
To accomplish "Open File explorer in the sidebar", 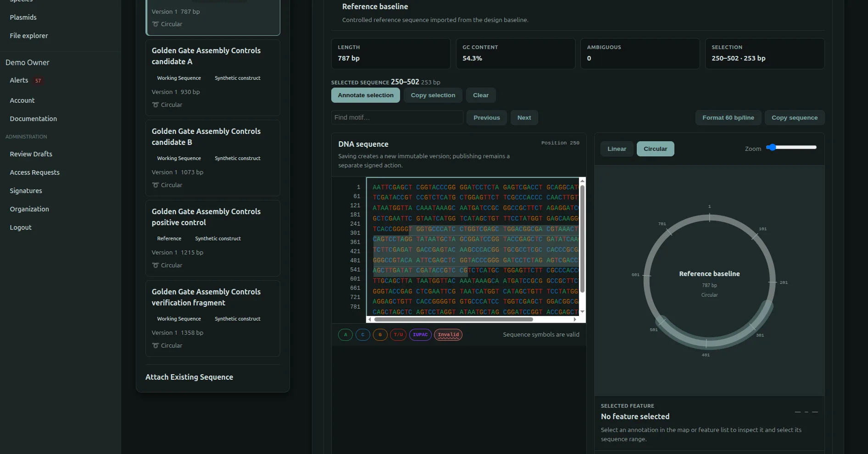I will tap(29, 36).
